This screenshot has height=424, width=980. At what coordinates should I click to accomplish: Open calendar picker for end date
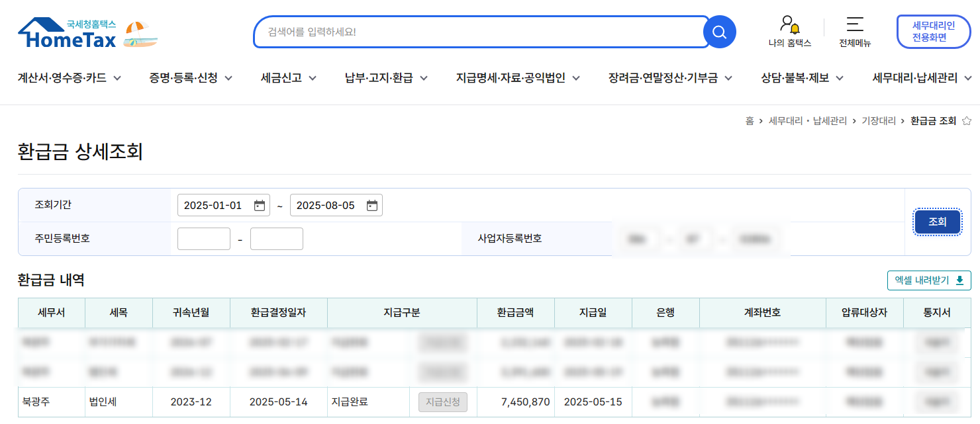(372, 206)
